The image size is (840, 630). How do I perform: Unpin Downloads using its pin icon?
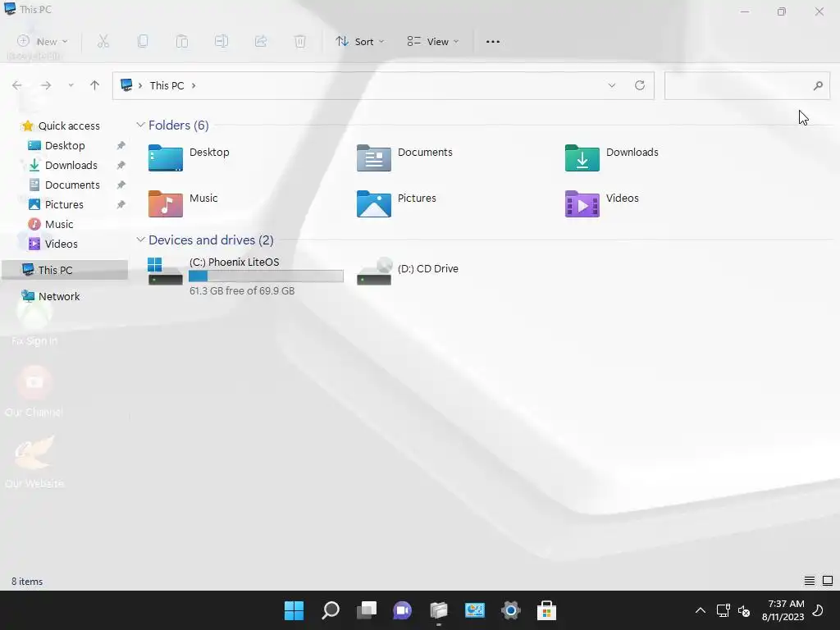coord(121,165)
